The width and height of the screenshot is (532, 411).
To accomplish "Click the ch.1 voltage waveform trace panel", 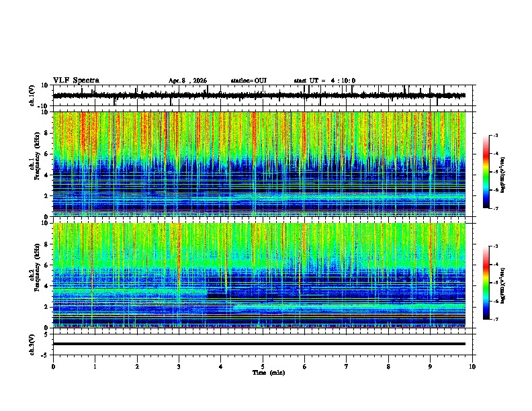I will point(263,95).
